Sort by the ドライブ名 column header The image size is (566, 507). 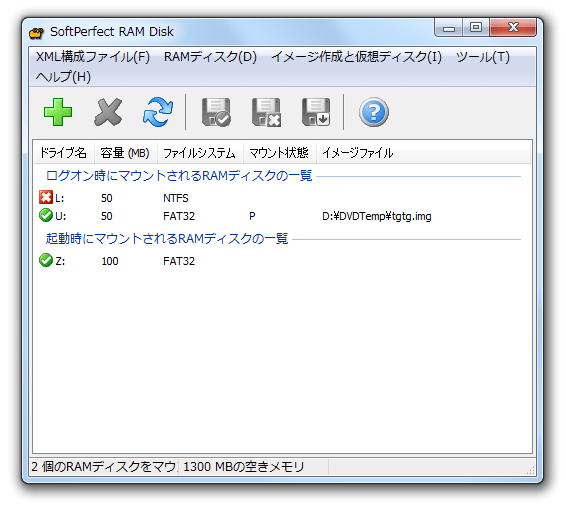64,153
